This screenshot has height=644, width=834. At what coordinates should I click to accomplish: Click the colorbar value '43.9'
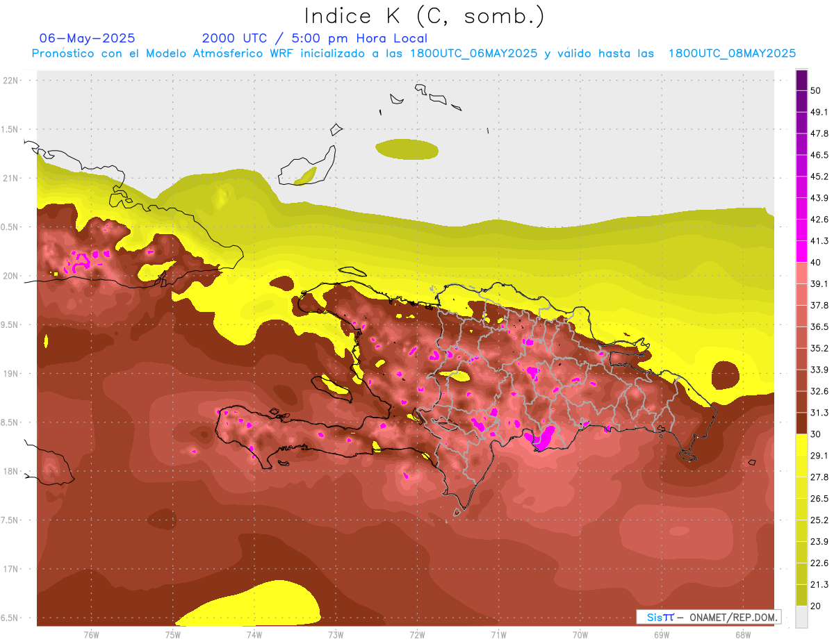coord(819,198)
